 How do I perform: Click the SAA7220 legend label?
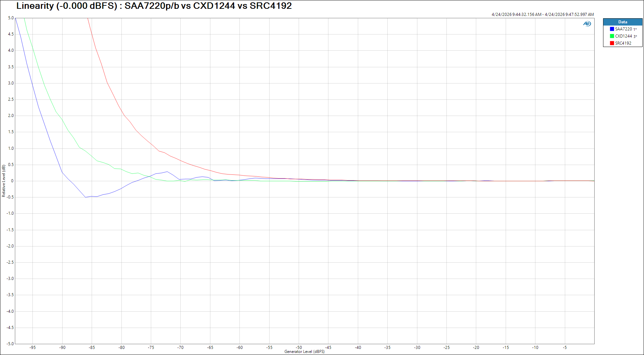[623, 29]
